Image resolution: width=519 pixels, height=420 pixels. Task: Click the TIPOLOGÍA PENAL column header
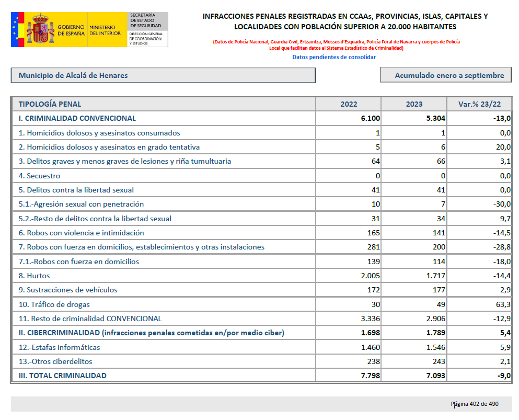click(50, 104)
